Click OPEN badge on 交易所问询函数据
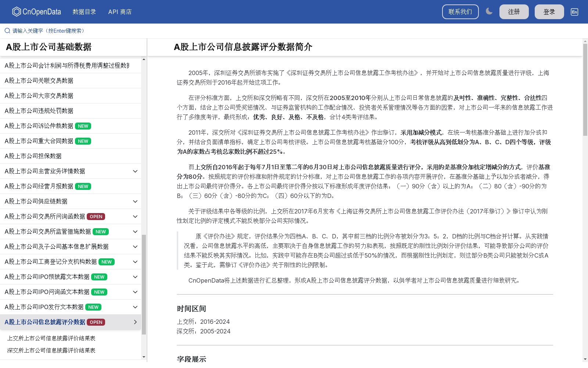The image size is (588, 368). click(96, 217)
